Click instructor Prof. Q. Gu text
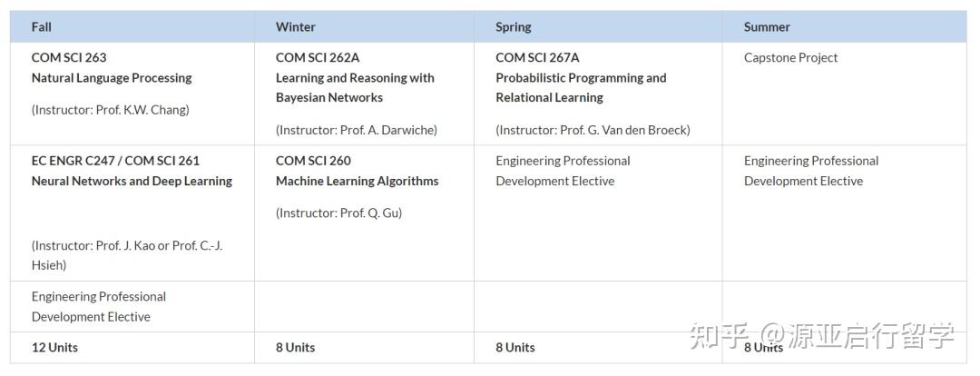 pos(338,213)
